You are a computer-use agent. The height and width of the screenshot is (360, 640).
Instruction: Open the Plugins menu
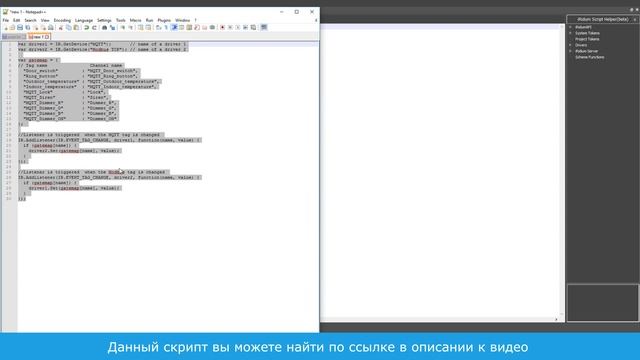tap(164, 20)
